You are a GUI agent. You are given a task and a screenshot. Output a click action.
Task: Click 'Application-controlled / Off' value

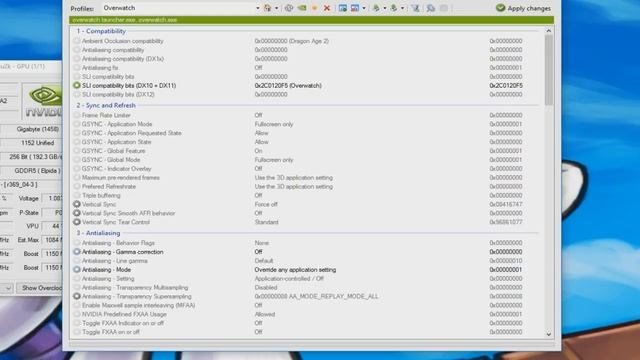[x=289, y=278]
